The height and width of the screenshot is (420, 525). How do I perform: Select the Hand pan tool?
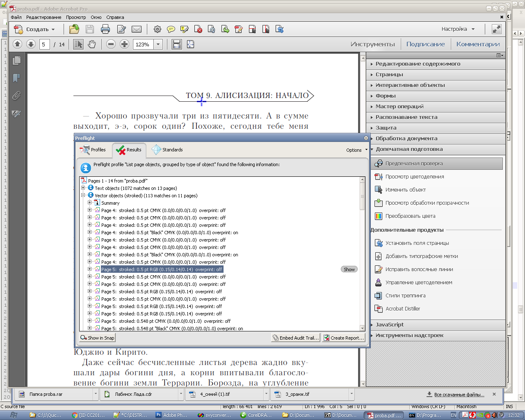(x=92, y=44)
